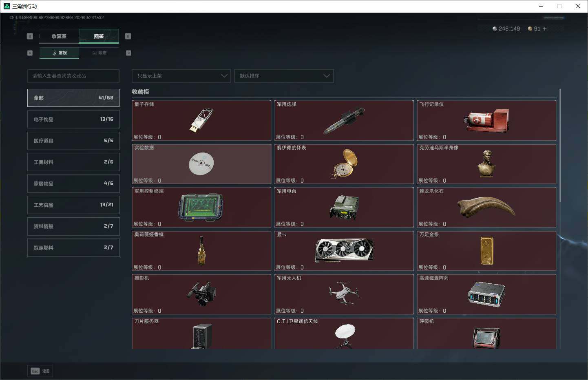The height and width of the screenshot is (380, 588).
Task: Add more gold currency with plus
Action: (x=544, y=29)
